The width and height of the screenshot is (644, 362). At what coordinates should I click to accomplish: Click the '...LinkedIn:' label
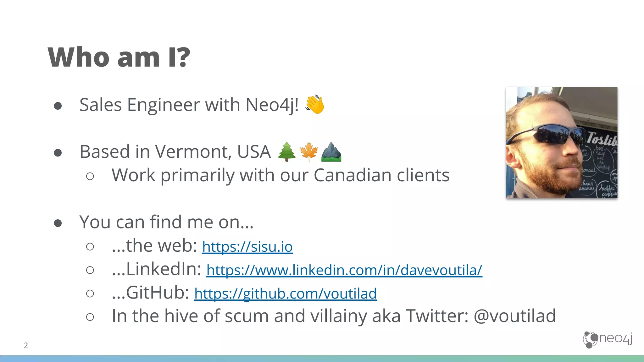156,269
